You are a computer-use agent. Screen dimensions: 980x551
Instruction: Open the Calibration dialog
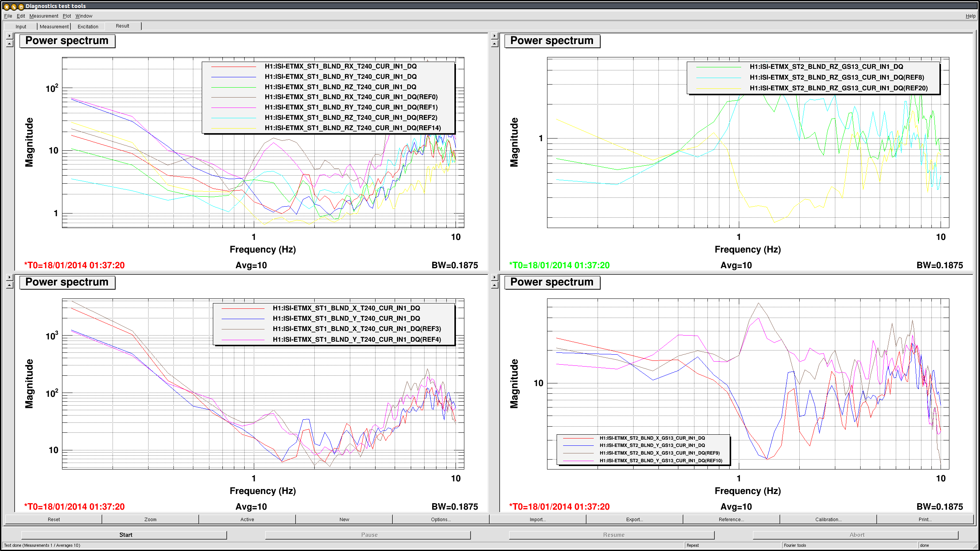coord(828,519)
